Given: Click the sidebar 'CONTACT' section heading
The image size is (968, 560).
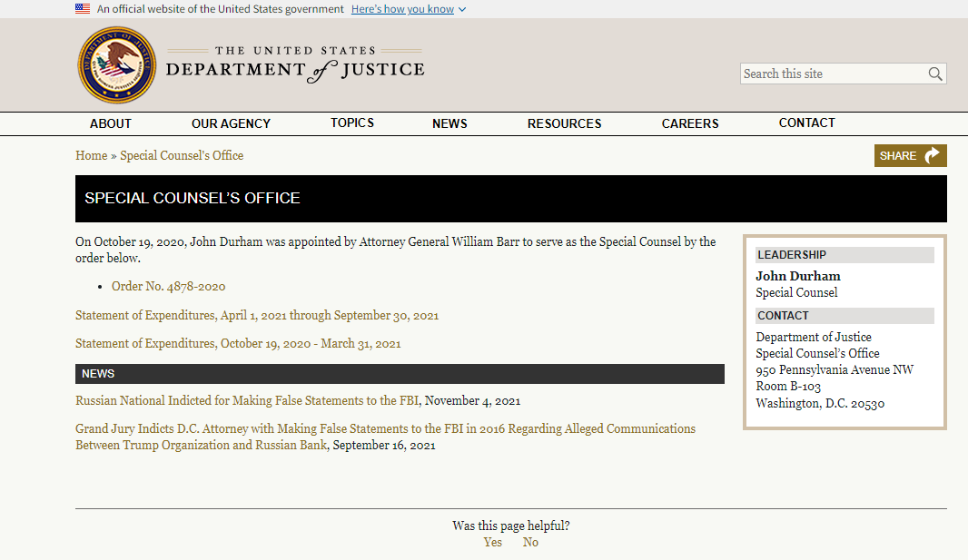Looking at the screenshot, I should pos(845,316).
